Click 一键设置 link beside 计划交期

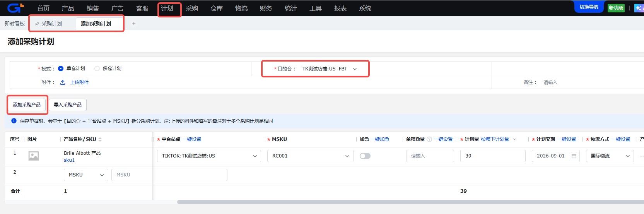[x=567, y=139]
